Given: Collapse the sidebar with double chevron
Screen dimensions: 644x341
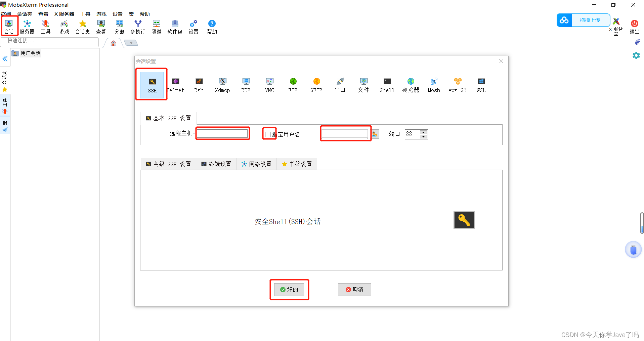Looking at the screenshot, I should (x=5, y=59).
